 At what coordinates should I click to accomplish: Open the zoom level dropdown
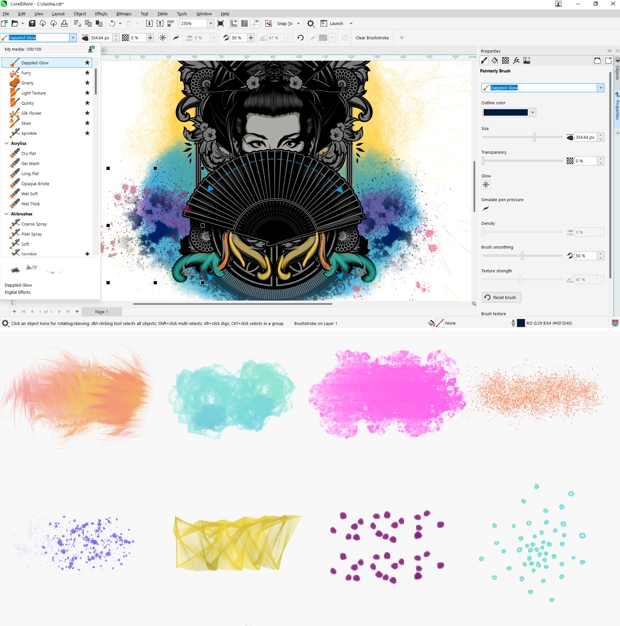pos(210,24)
